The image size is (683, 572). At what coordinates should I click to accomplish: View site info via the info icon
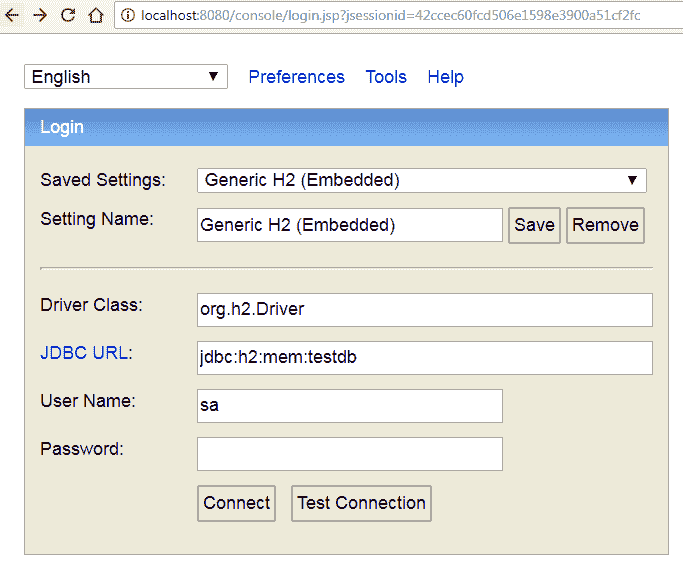128,15
